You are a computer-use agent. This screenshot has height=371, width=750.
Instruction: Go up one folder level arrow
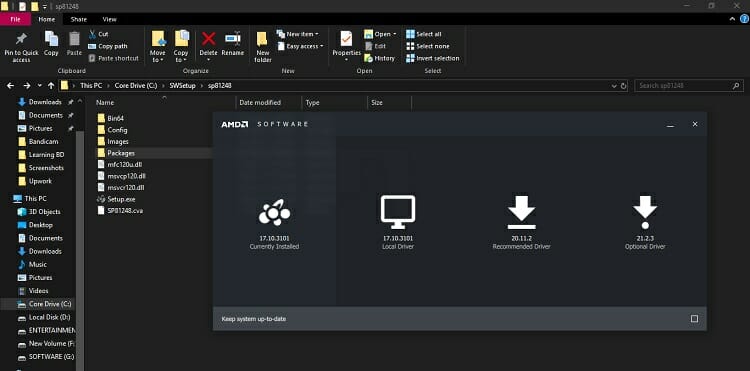pos(51,86)
